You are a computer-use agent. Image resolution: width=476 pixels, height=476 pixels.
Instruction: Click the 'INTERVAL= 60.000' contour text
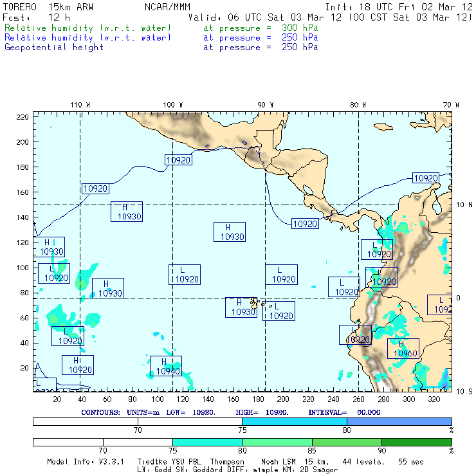click(345, 412)
